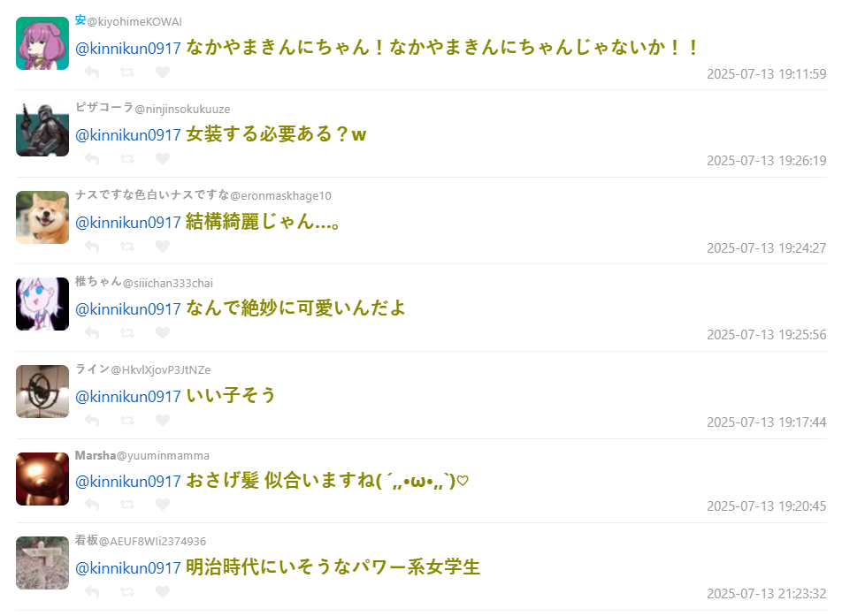Retweet the post by kiyohimeKOWAI
Image resolution: width=842 pixels, height=616 pixels.
[127, 72]
